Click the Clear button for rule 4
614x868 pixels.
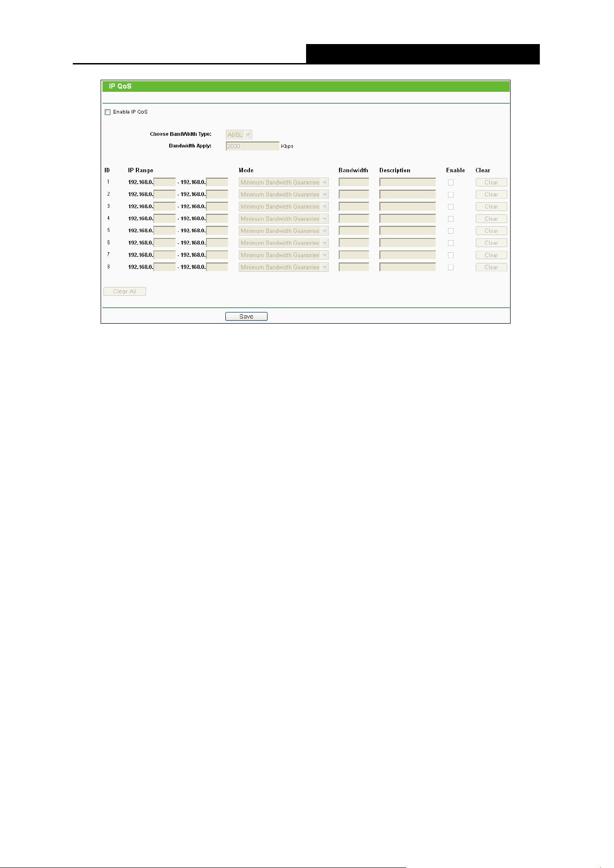(x=491, y=219)
